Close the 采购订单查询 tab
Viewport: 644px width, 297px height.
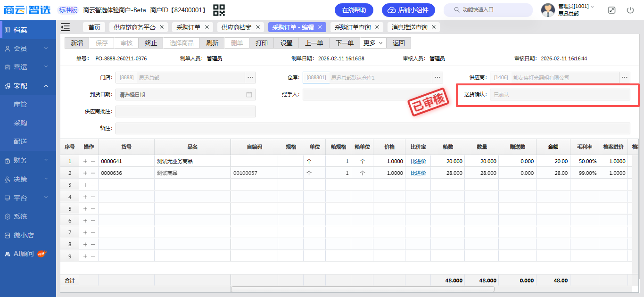[377, 27]
